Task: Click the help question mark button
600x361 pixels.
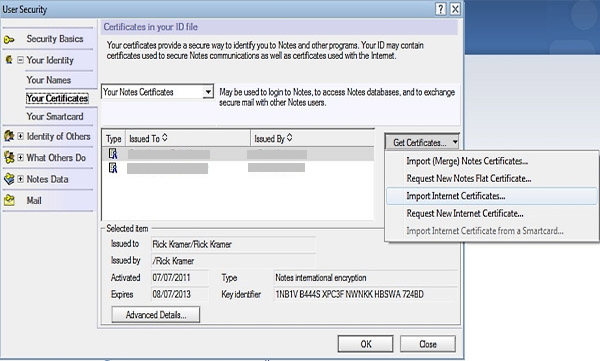Action: [x=440, y=9]
